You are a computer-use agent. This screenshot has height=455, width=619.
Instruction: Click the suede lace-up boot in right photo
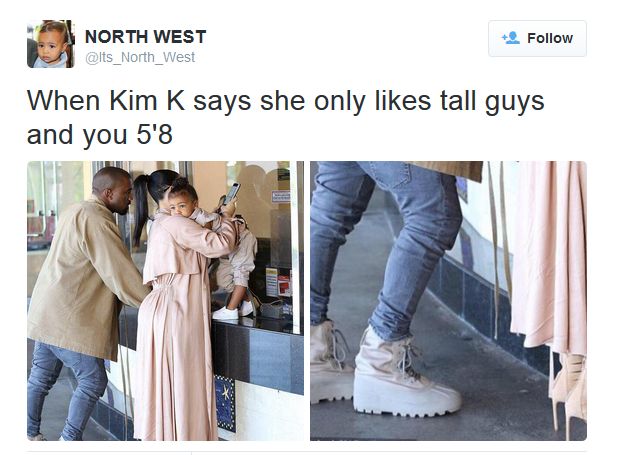[407, 373]
